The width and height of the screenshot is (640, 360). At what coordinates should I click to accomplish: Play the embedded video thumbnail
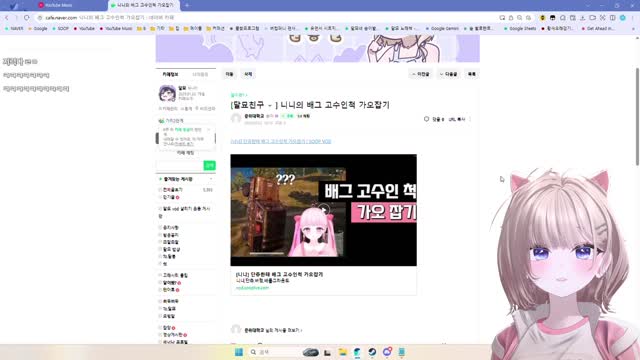click(x=323, y=210)
